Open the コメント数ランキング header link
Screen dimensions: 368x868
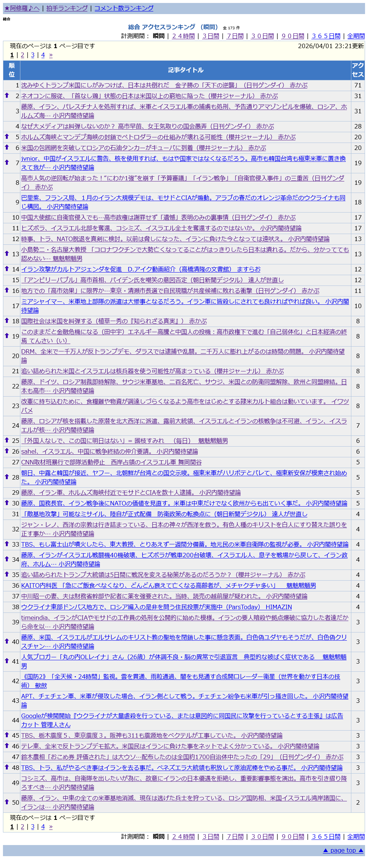[x=124, y=8]
